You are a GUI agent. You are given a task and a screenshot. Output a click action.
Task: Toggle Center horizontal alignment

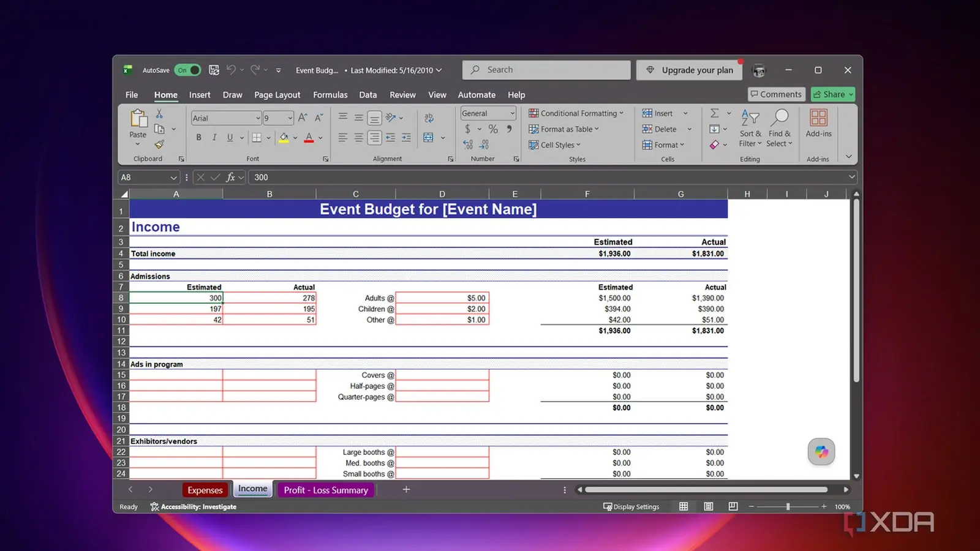point(358,137)
